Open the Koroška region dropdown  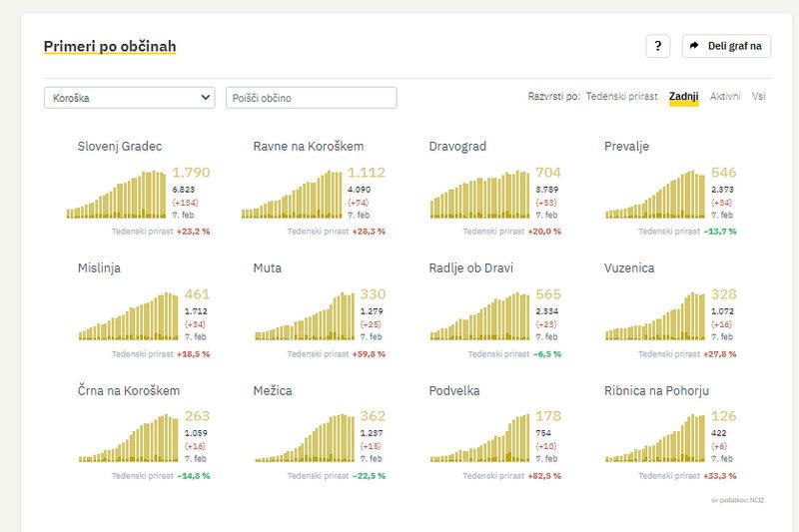[130, 98]
